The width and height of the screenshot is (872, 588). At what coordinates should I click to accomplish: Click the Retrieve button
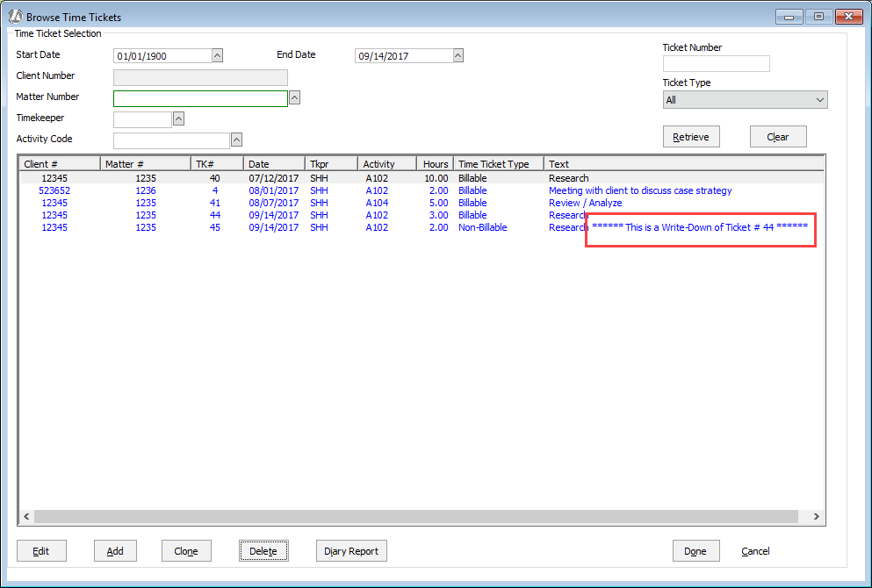(x=691, y=137)
